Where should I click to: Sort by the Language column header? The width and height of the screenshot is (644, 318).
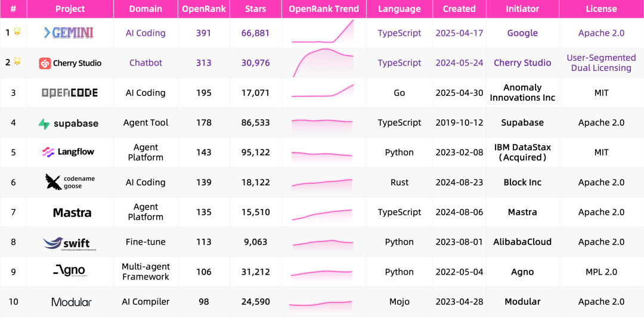click(x=400, y=8)
